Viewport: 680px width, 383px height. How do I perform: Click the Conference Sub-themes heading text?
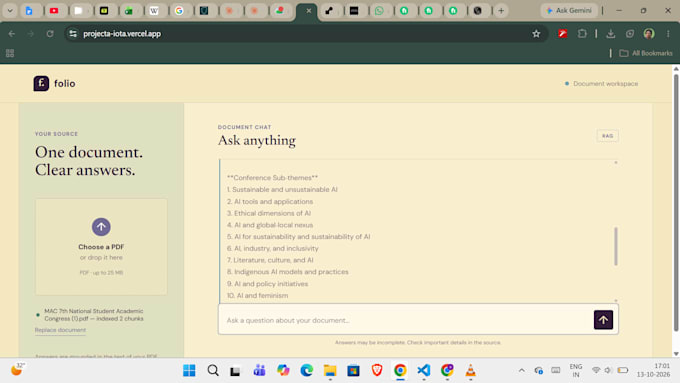272,178
